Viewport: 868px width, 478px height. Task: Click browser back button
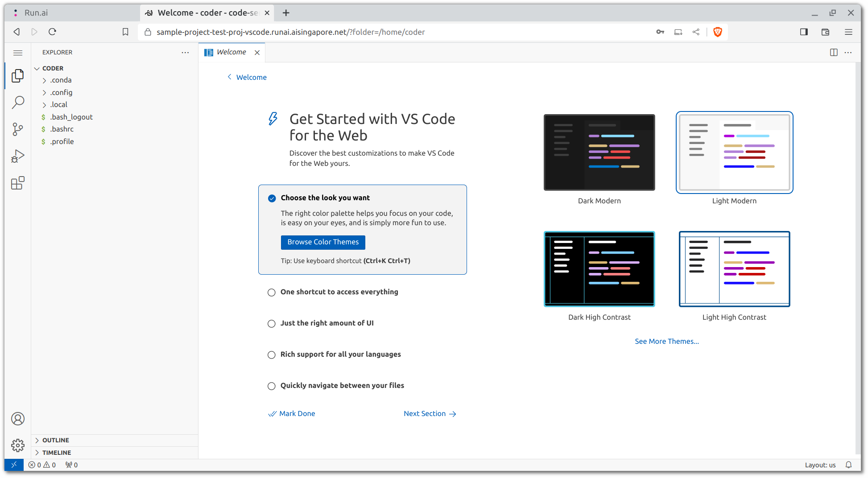(x=17, y=32)
